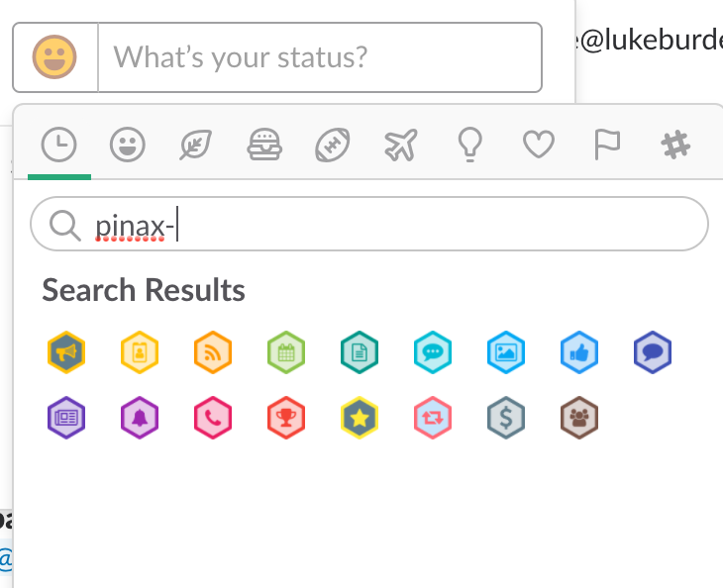Screen dimensions: 723x588
Task: Open the Custom emoji Slack hash tab
Action: click(x=675, y=146)
